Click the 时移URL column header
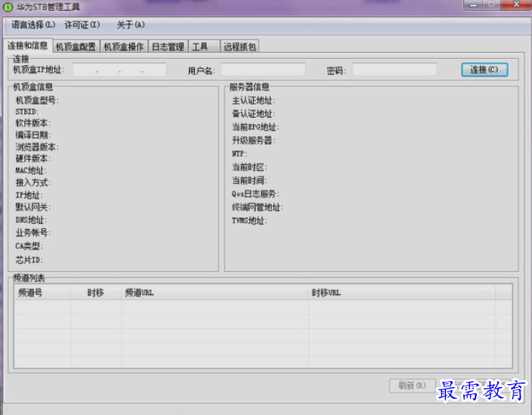The image size is (532, 415). pos(402,293)
